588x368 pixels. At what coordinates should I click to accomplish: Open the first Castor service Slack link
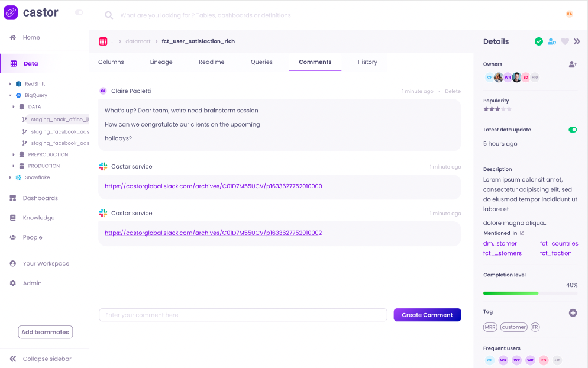[x=213, y=186]
